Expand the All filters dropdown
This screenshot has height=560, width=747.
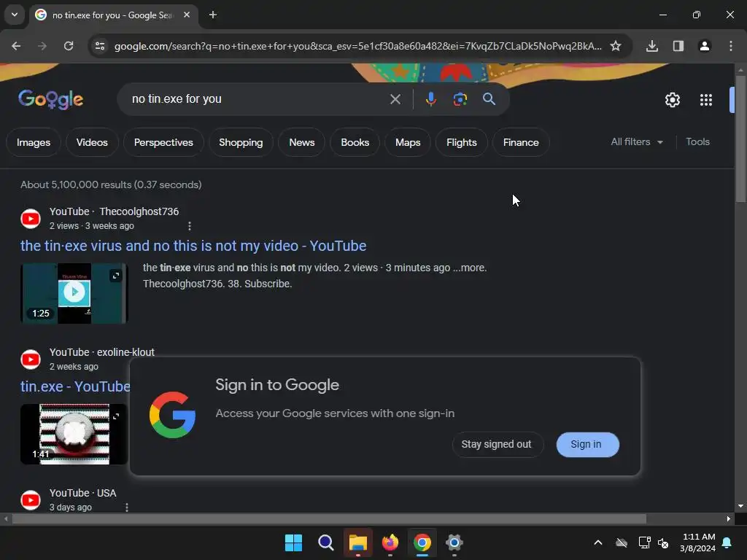[636, 142]
